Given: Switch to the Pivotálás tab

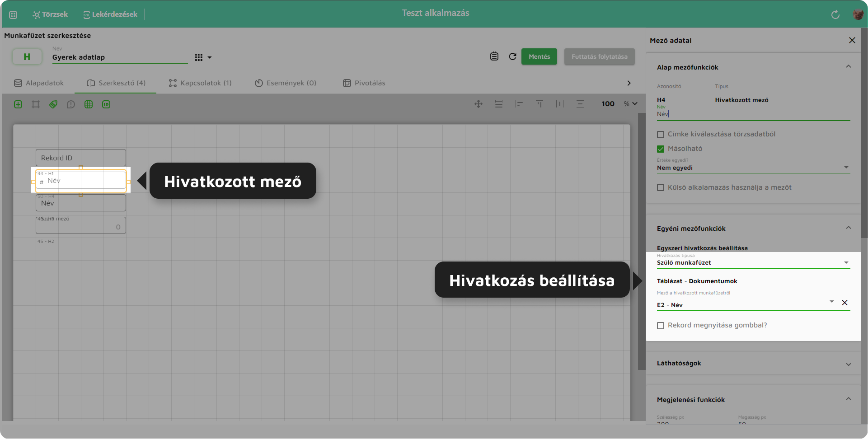Looking at the screenshot, I should point(364,83).
